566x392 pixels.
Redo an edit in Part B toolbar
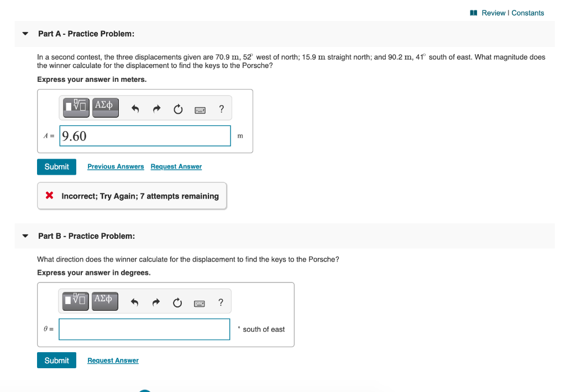155,302
